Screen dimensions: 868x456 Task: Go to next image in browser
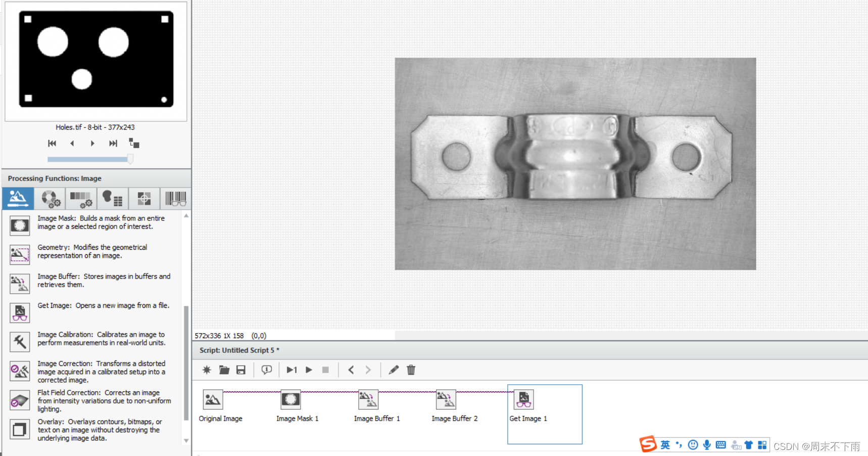(x=92, y=144)
